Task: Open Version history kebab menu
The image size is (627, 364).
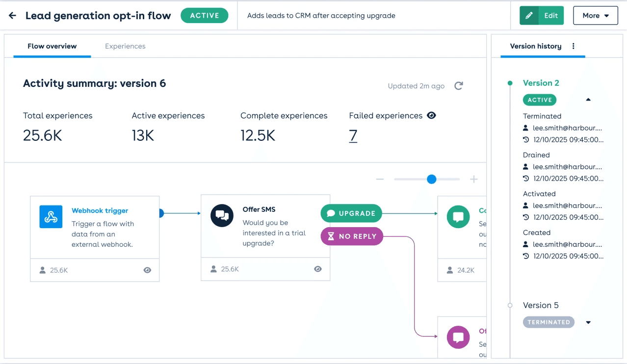Action: pos(573,46)
